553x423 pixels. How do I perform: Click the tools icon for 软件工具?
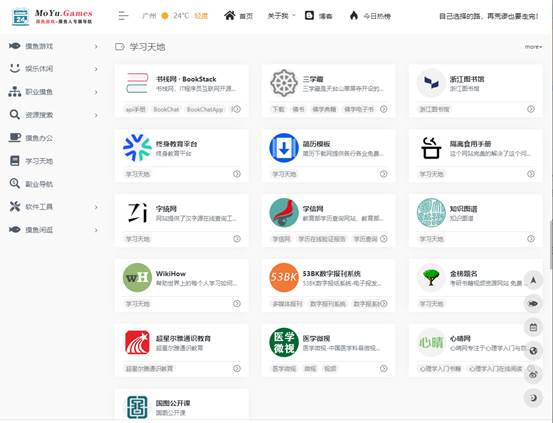coord(14,206)
